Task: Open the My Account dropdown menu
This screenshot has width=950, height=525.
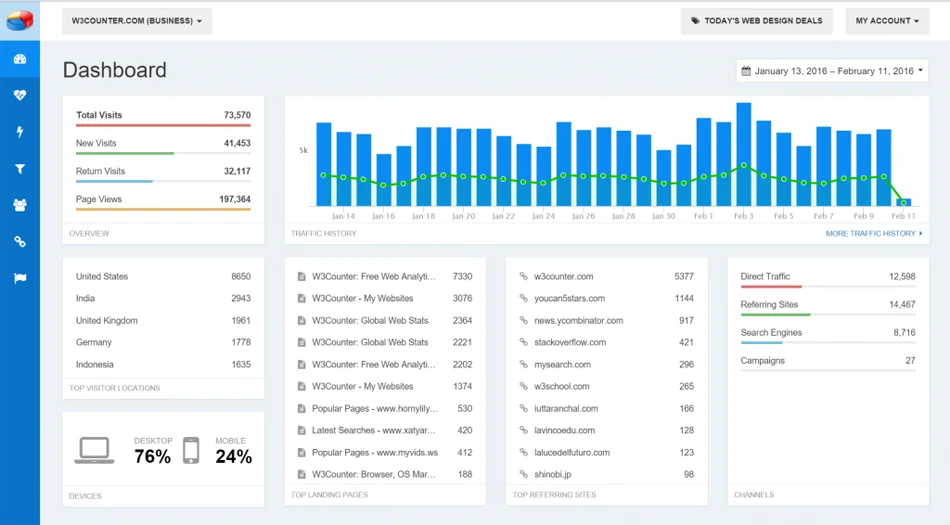Action: 886,21
